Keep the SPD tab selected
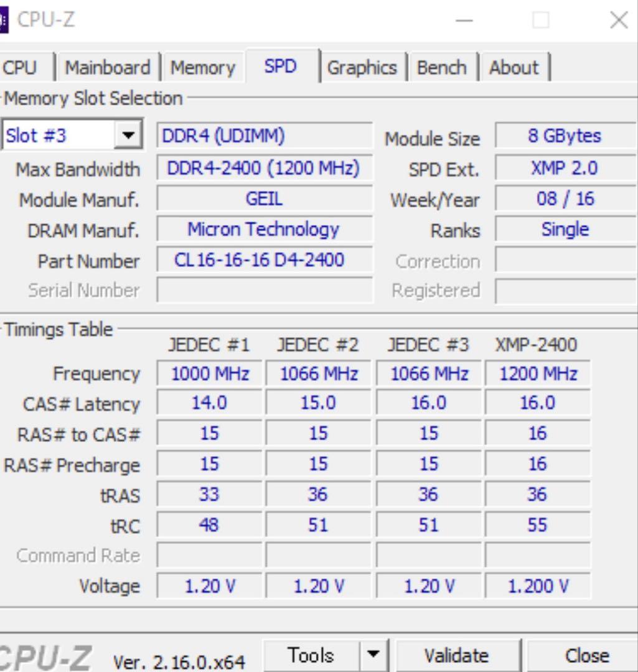The image size is (638, 672). (281, 65)
